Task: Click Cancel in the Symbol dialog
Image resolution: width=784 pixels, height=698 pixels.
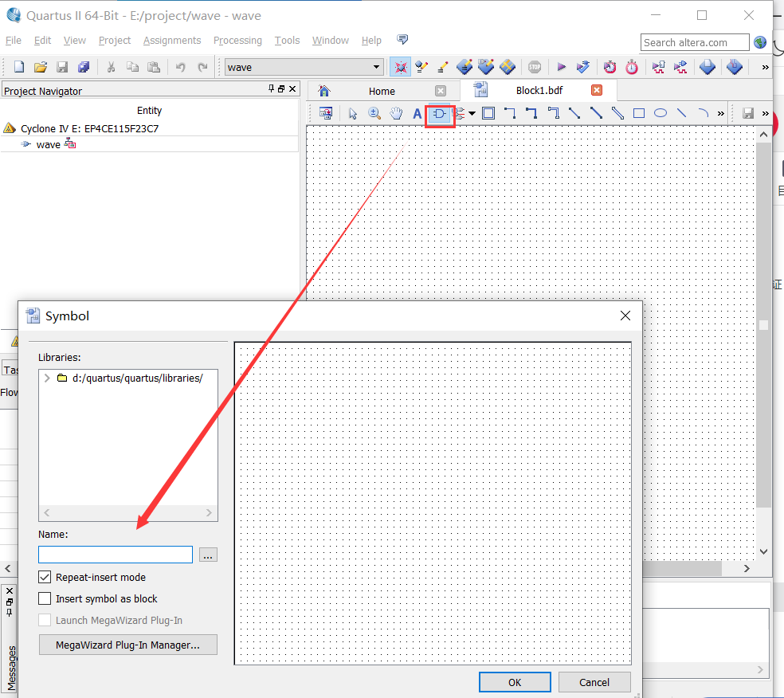Action: pyautogui.click(x=594, y=683)
